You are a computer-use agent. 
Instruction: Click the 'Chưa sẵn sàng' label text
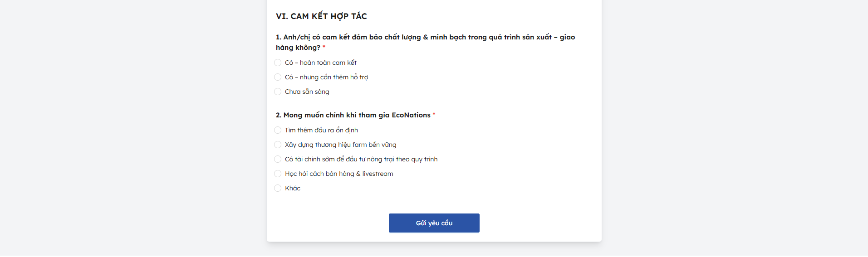tap(307, 92)
